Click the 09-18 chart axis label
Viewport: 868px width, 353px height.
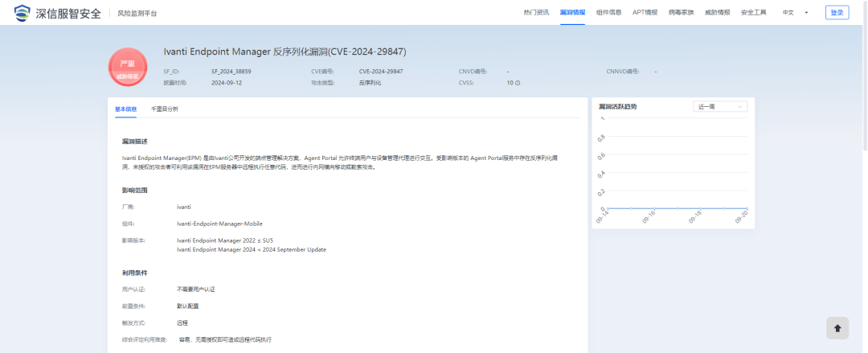(694, 217)
